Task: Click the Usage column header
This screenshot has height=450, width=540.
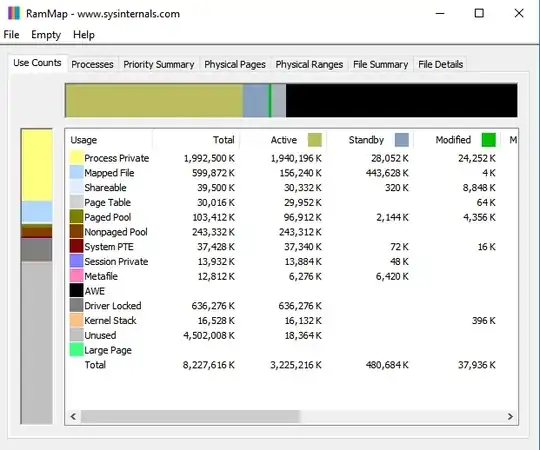Action: point(84,140)
